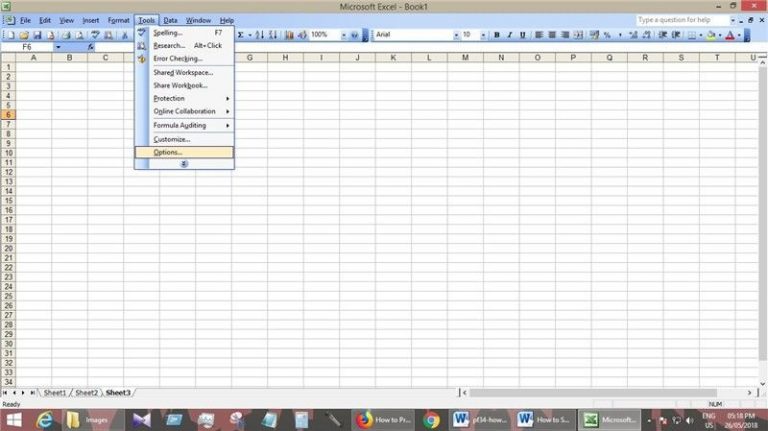Open Firefox from the Windows taskbar
The image size is (768, 431).
364,420
